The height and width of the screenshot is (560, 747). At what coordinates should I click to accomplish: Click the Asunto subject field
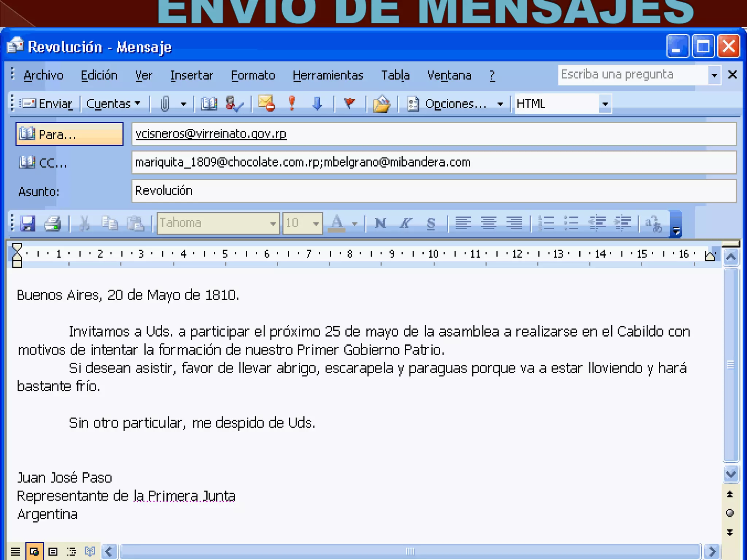[433, 191]
